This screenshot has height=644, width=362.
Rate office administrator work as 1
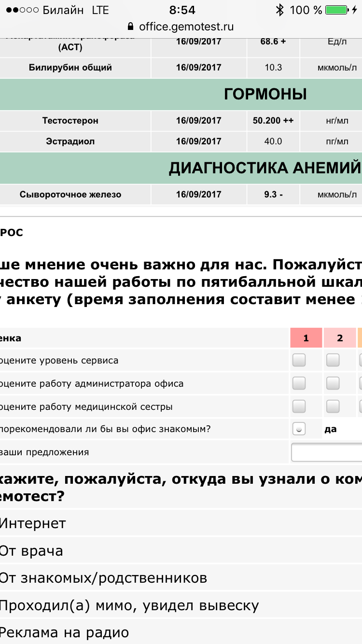tap(299, 383)
